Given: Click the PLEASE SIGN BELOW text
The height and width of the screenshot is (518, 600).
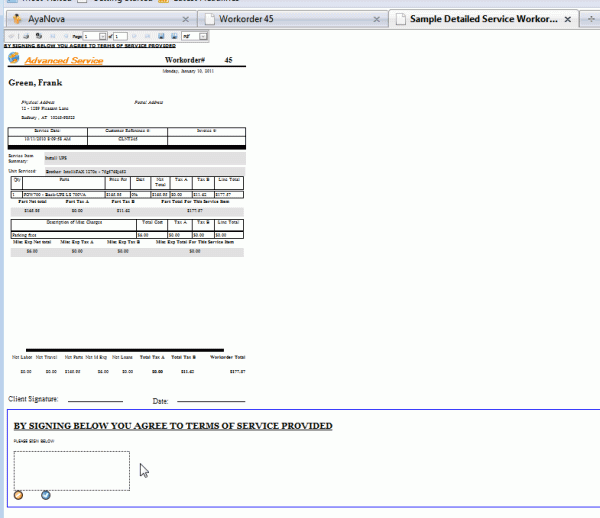Looking at the screenshot, I should (x=34, y=441).
